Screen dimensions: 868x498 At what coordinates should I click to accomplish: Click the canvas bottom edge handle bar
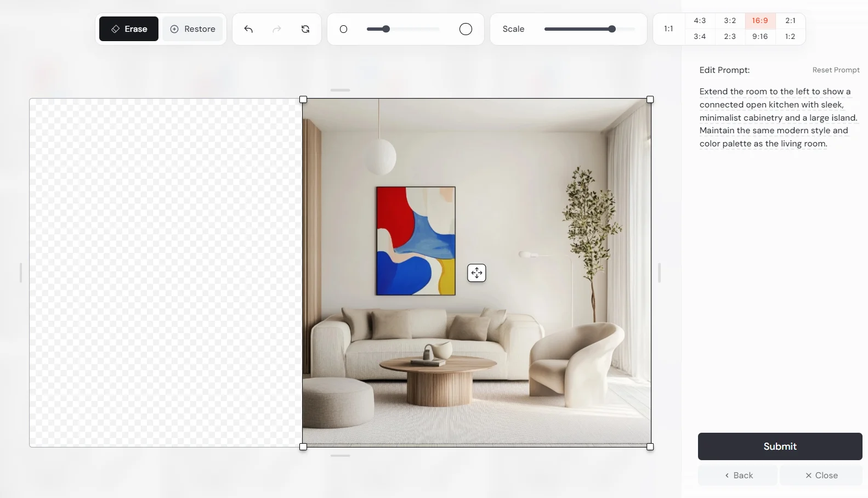[x=340, y=456]
